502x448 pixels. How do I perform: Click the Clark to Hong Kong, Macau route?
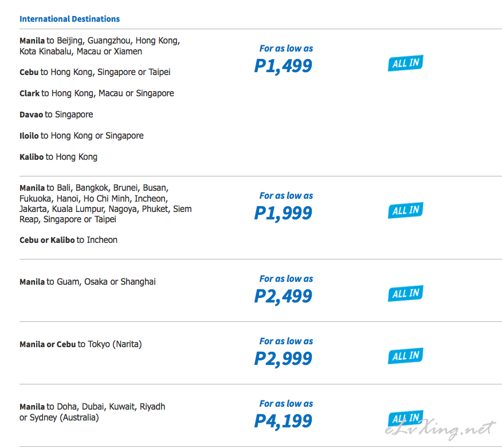[x=97, y=93]
